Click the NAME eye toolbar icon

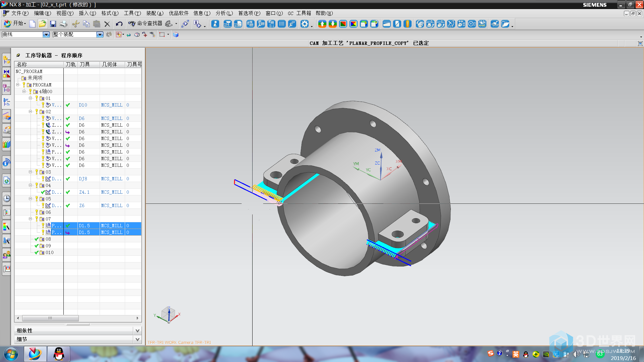[x=482, y=24]
